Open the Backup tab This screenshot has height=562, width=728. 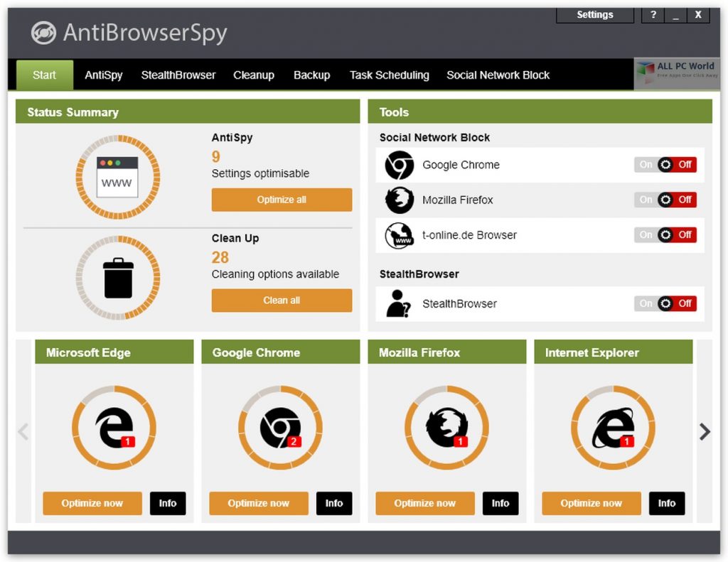pos(311,75)
